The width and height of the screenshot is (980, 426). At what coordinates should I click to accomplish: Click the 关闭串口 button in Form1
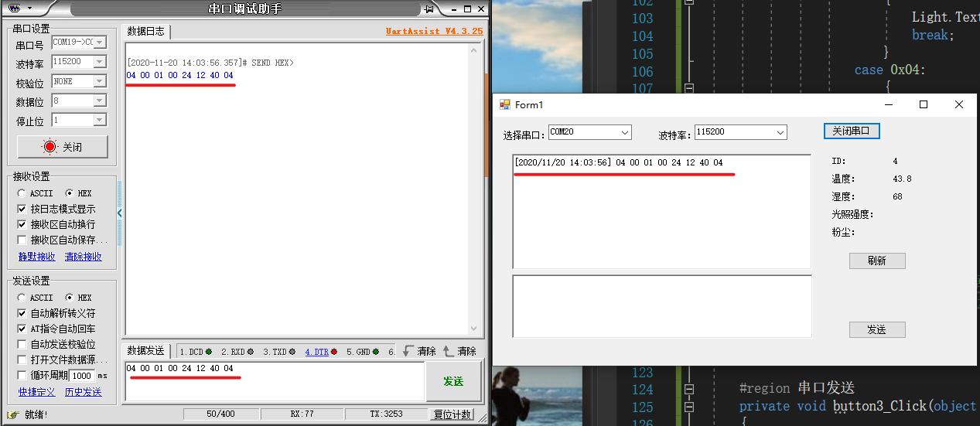(852, 131)
